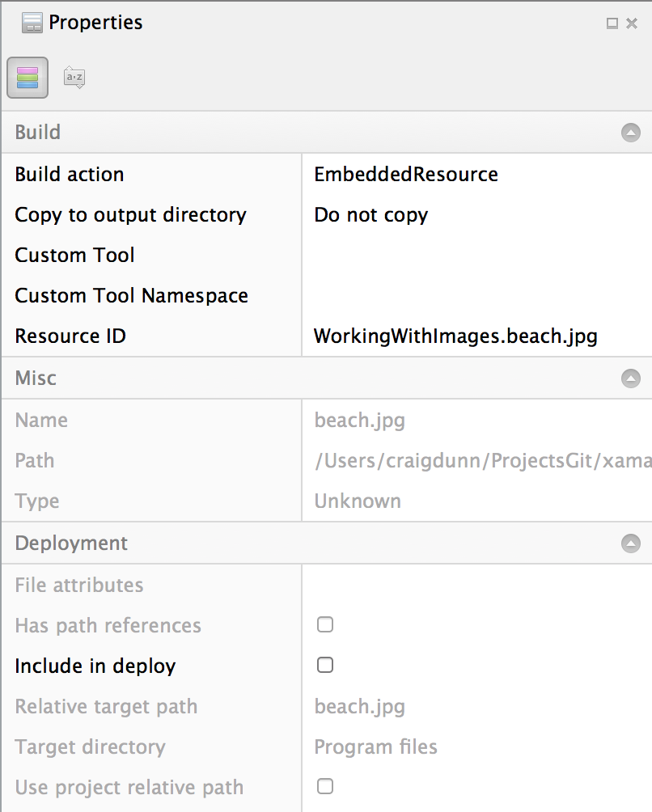The height and width of the screenshot is (812, 652).
Task: Select the Include in deploy label
Action: (x=95, y=666)
